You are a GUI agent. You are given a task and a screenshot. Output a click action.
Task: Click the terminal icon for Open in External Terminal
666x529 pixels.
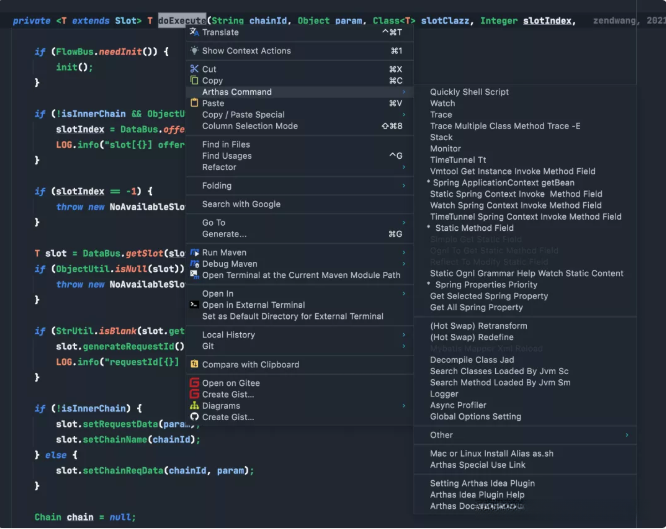pyautogui.click(x=194, y=305)
